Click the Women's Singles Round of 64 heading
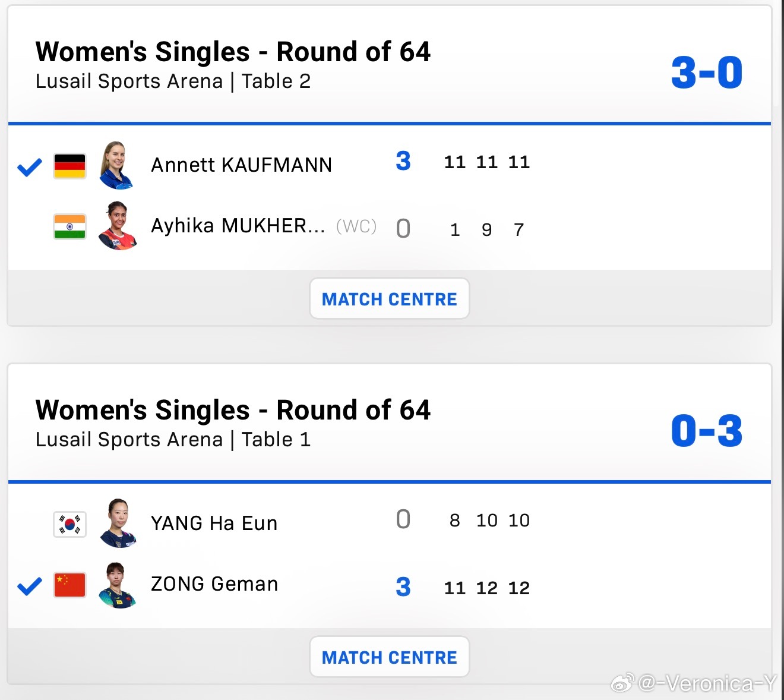The image size is (784, 700). [233, 52]
